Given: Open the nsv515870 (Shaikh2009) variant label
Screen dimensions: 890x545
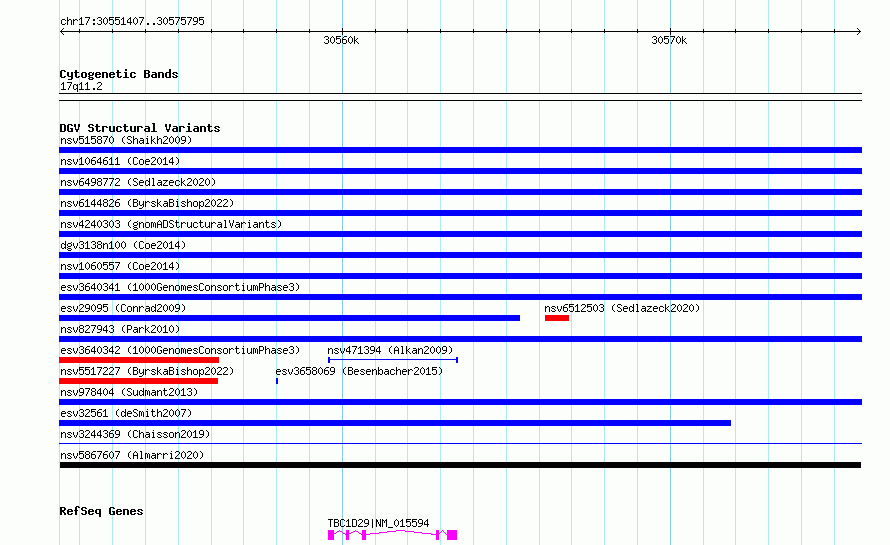Looking at the screenshot, I should (126, 140).
